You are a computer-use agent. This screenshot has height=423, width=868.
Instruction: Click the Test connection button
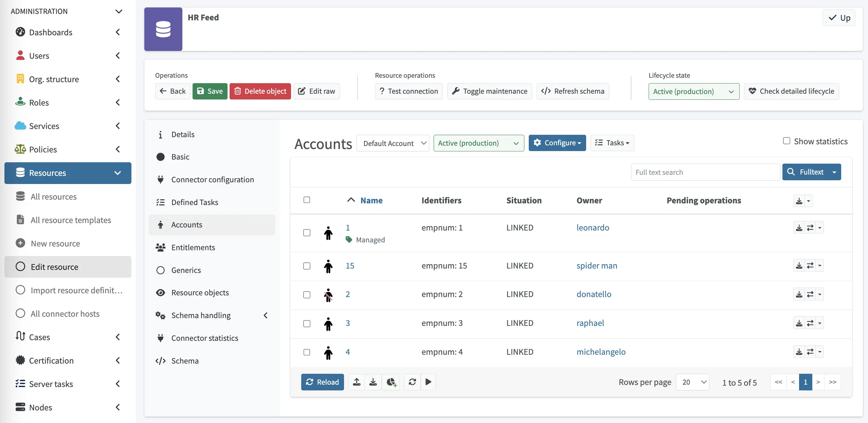click(409, 91)
